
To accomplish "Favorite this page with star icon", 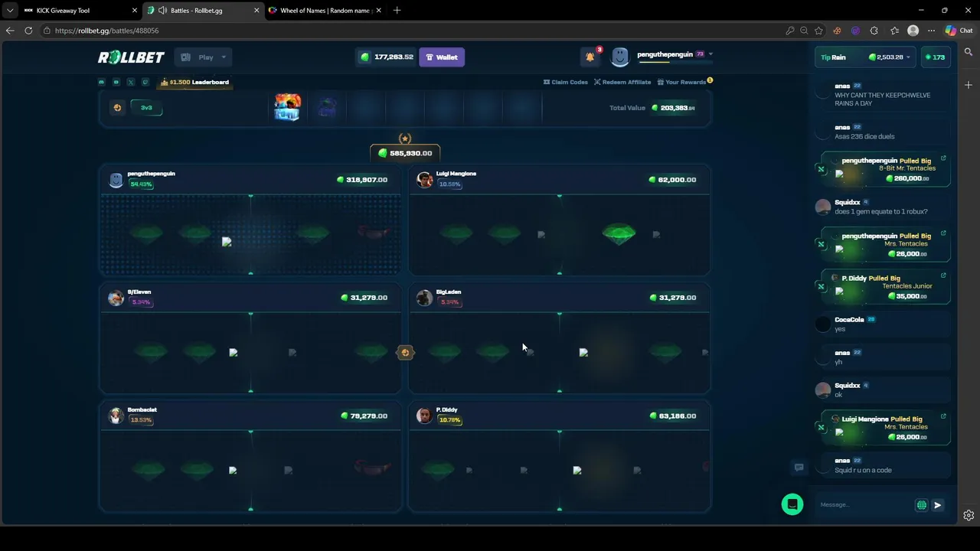I will 818,31.
